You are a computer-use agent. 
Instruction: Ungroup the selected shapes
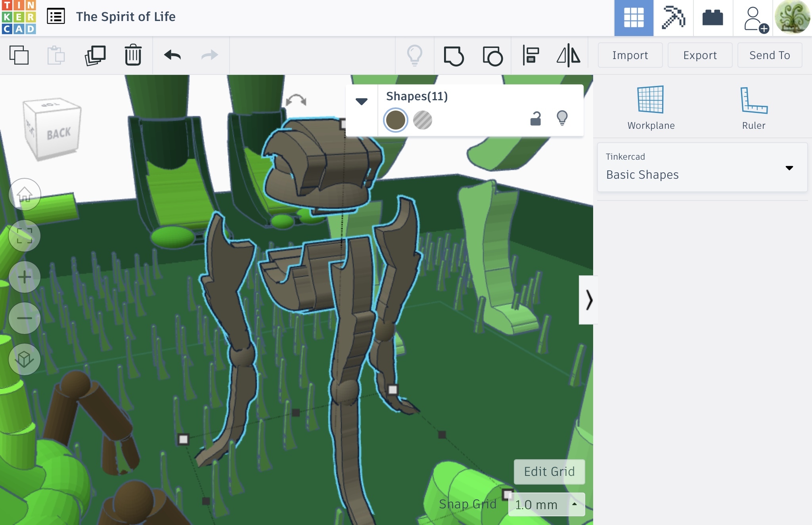(492, 55)
